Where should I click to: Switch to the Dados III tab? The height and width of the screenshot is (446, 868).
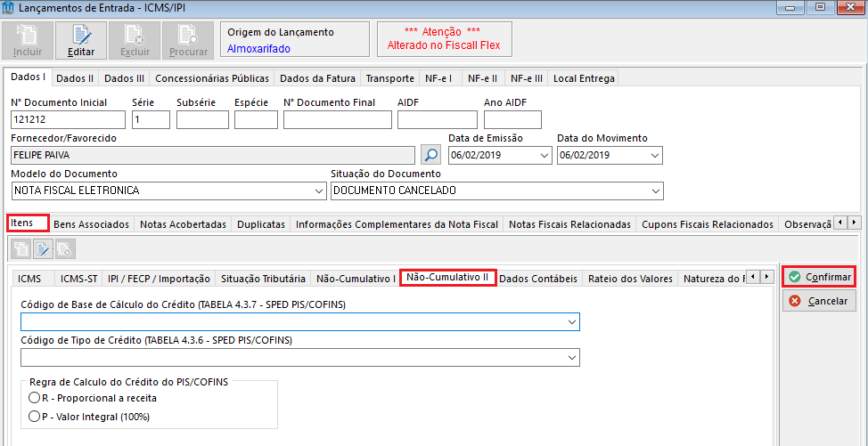(124, 78)
